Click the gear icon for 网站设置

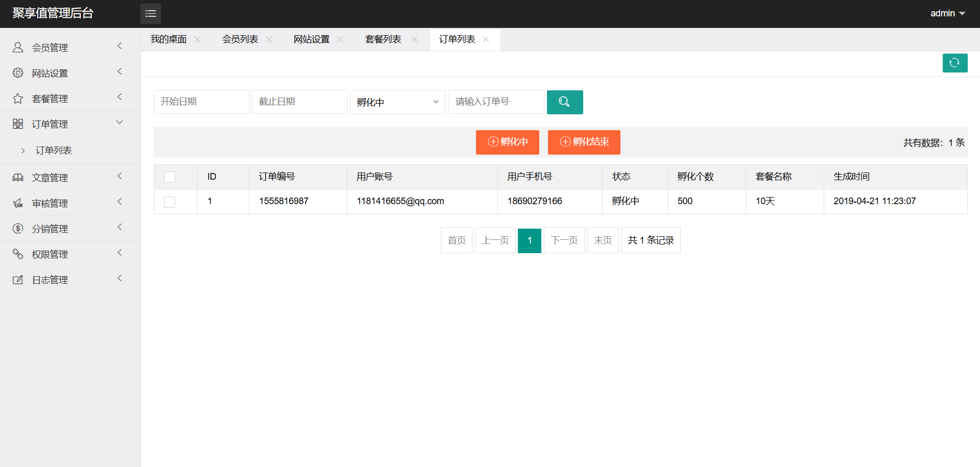[18, 73]
